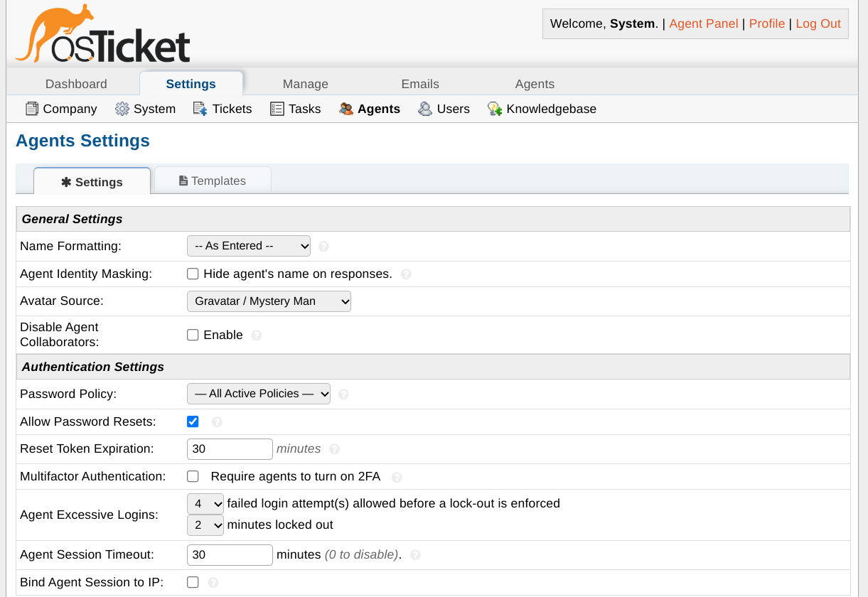The height and width of the screenshot is (597, 868).
Task: Click the Log Out link
Action: [818, 23]
